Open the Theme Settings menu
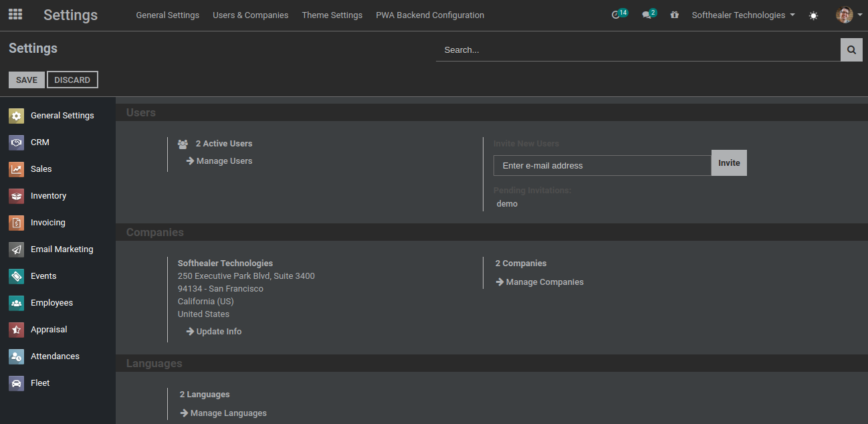This screenshot has width=868, height=424. [x=332, y=15]
